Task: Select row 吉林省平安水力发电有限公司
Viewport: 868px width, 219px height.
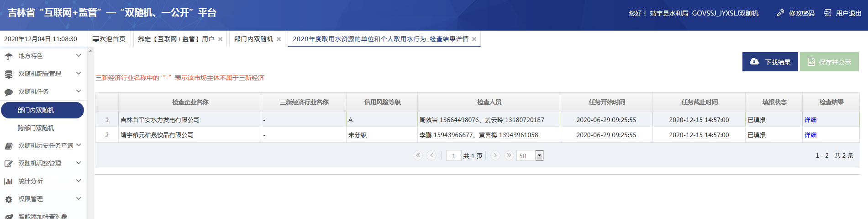Action: point(477,120)
